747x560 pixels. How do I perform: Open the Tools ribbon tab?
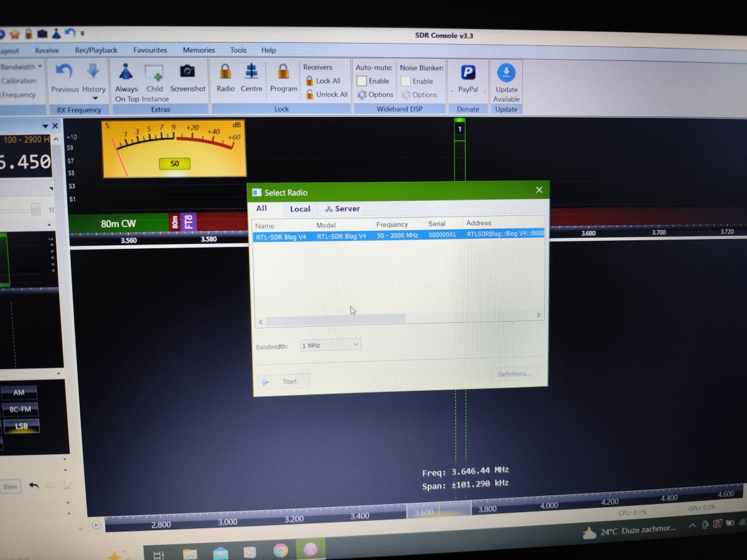pos(238,50)
